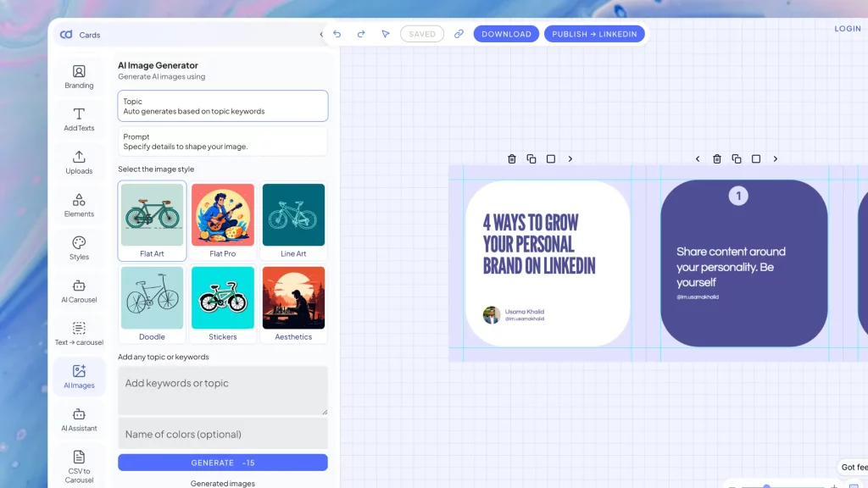
Task: Click the left arrow on second card's toolbar
Action: pyautogui.click(x=698, y=158)
